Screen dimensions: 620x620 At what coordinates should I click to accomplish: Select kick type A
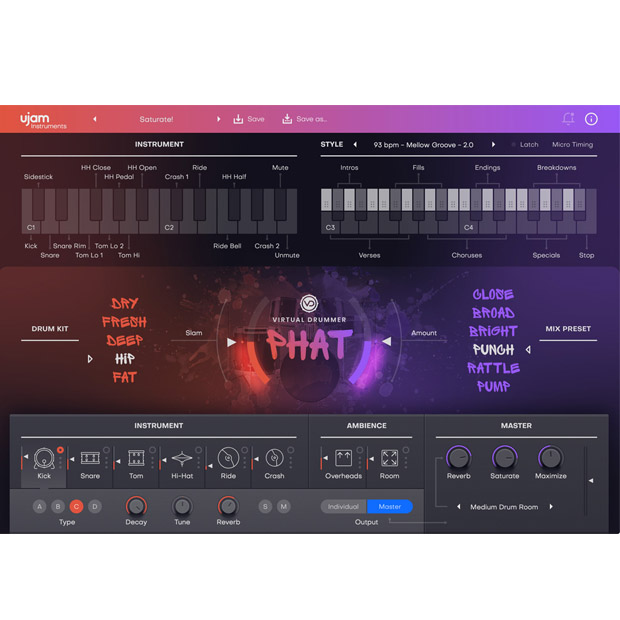tap(40, 507)
